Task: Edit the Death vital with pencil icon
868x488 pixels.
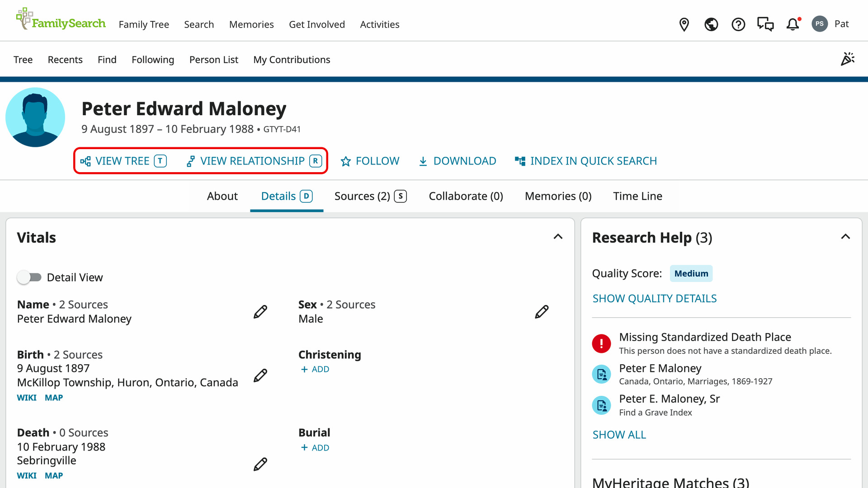Action: 260,464
